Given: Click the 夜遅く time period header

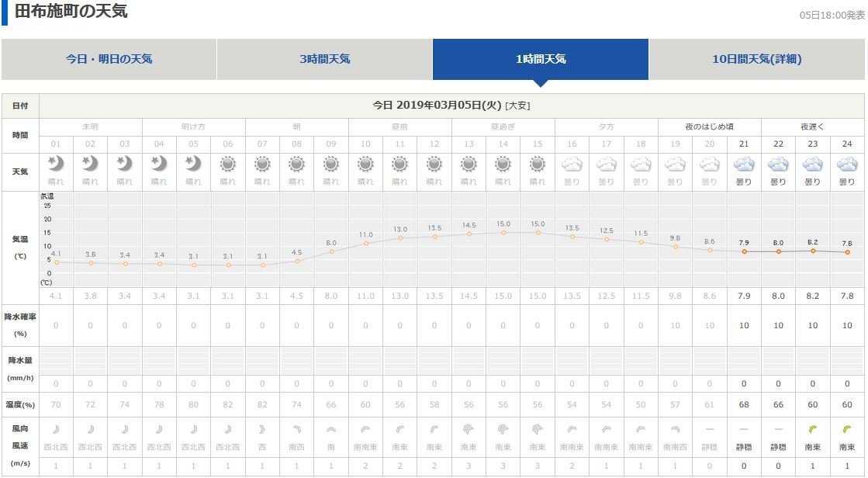Looking at the screenshot, I should [x=813, y=126].
